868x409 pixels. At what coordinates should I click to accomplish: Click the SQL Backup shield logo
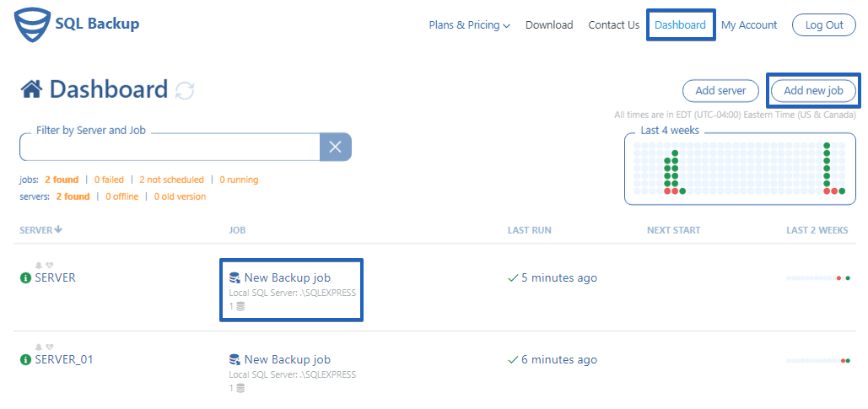(x=31, y=24)
